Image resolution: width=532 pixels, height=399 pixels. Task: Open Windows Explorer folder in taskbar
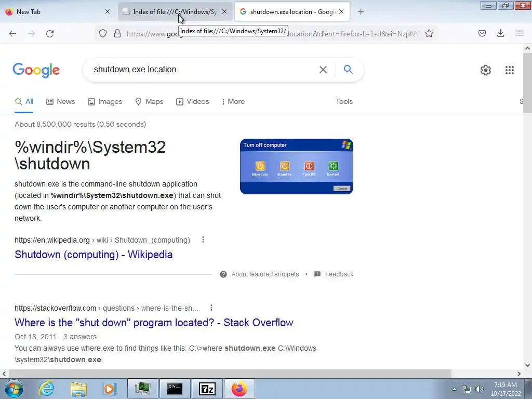[78, 389]
